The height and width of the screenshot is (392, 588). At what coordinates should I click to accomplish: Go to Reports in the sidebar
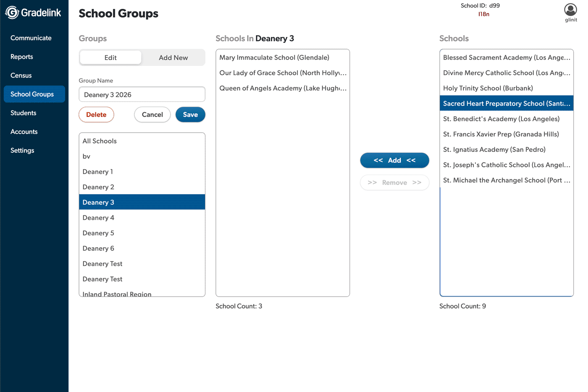[22, 57]
